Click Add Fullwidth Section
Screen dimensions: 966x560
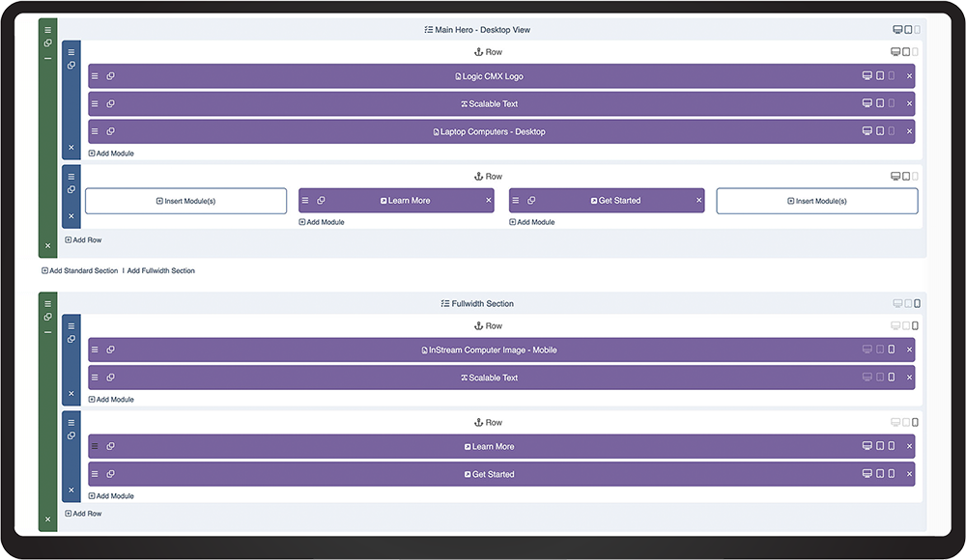pos(161,271)
